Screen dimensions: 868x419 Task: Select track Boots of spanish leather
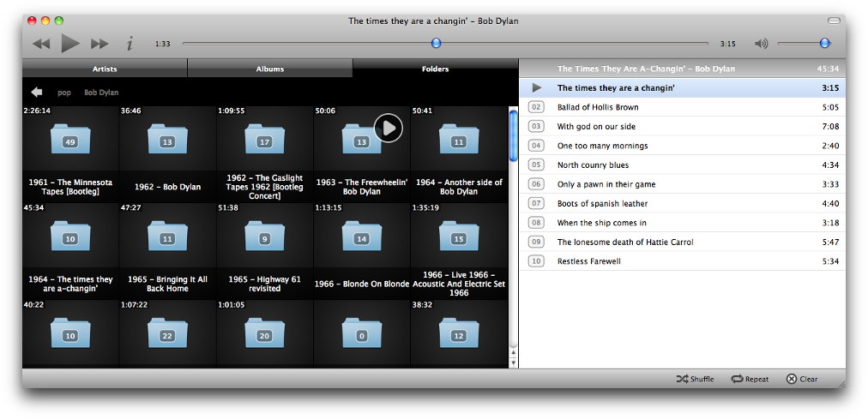tap(683, 203)
